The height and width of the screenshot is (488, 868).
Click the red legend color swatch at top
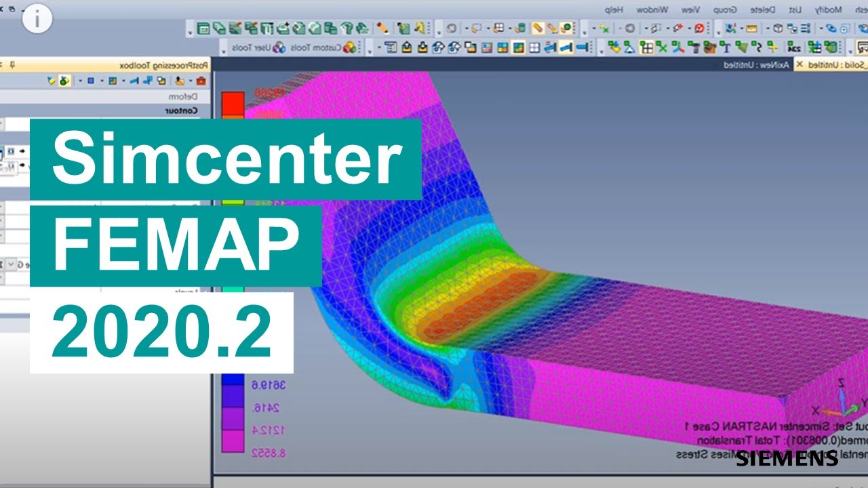[233, 103]
